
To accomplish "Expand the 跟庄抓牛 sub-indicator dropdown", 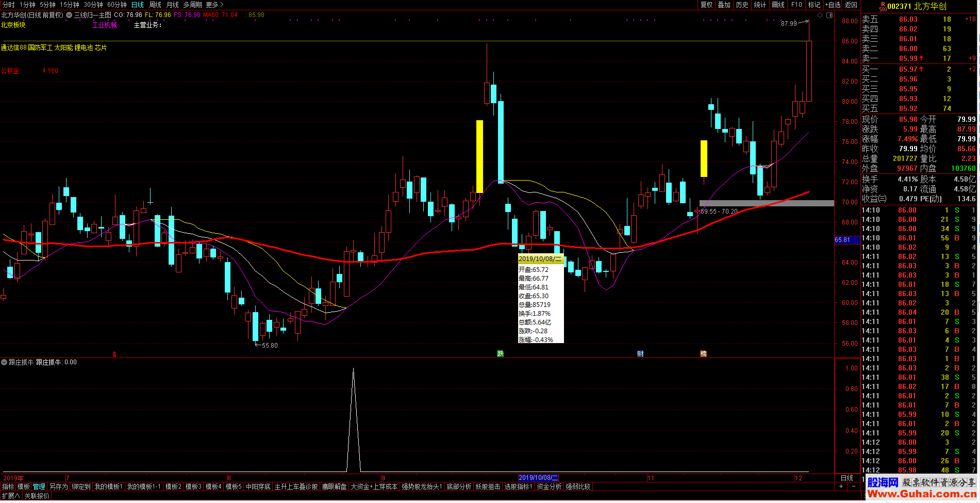I will [4, 362].
